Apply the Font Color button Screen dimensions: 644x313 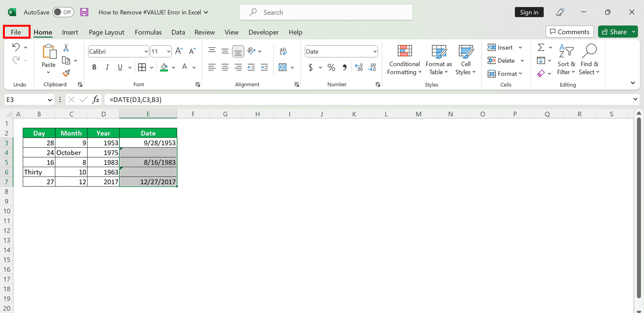point(185,67)
